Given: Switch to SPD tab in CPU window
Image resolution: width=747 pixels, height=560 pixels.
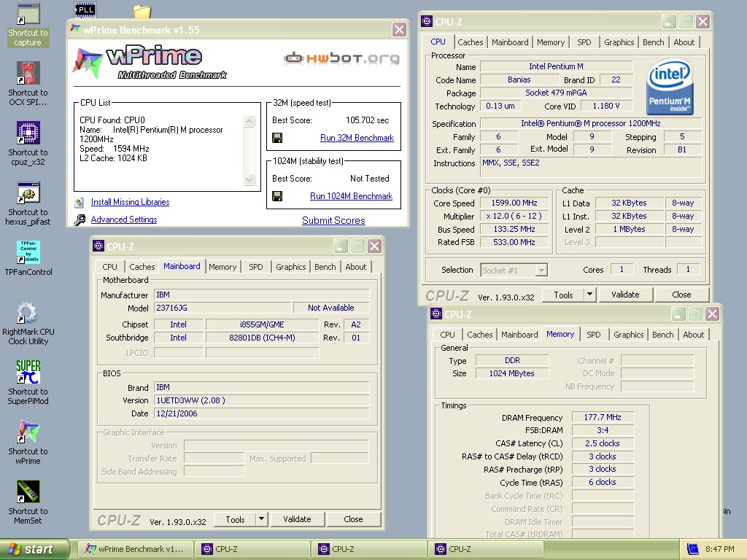Looking at the screenshot, I should 584,42.
